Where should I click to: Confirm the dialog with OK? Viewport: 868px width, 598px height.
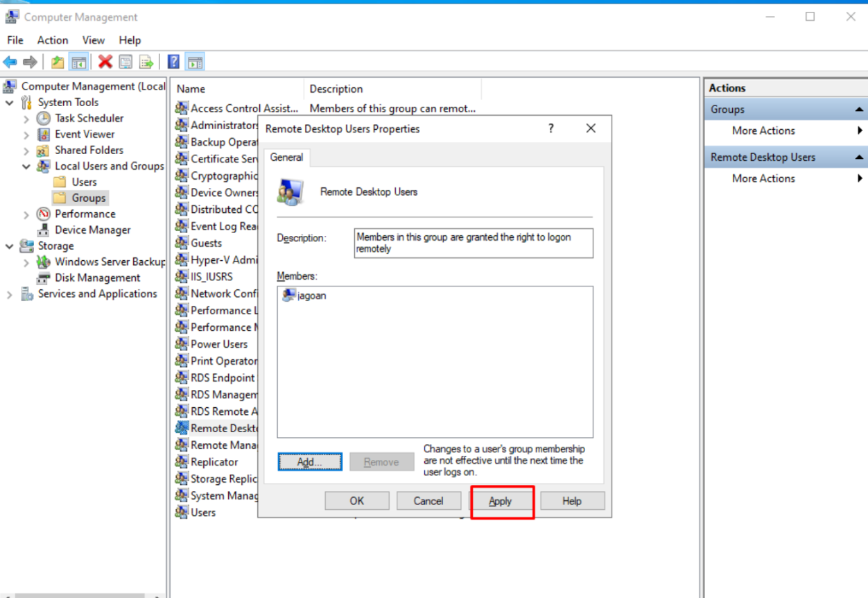click(x=357, y=501)
